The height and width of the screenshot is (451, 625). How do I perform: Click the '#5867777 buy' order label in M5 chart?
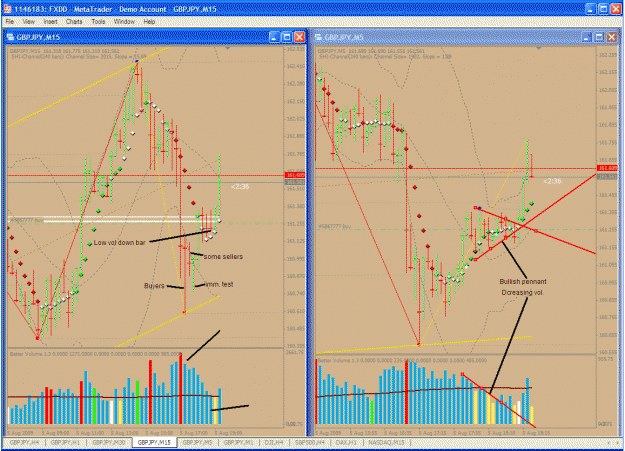(334, 226)
